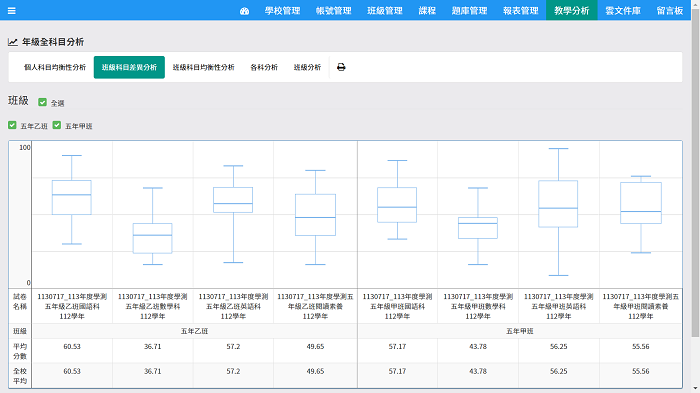
Task: Click the 五年甲班 數學科 box plot
Action: pos(478,226)
